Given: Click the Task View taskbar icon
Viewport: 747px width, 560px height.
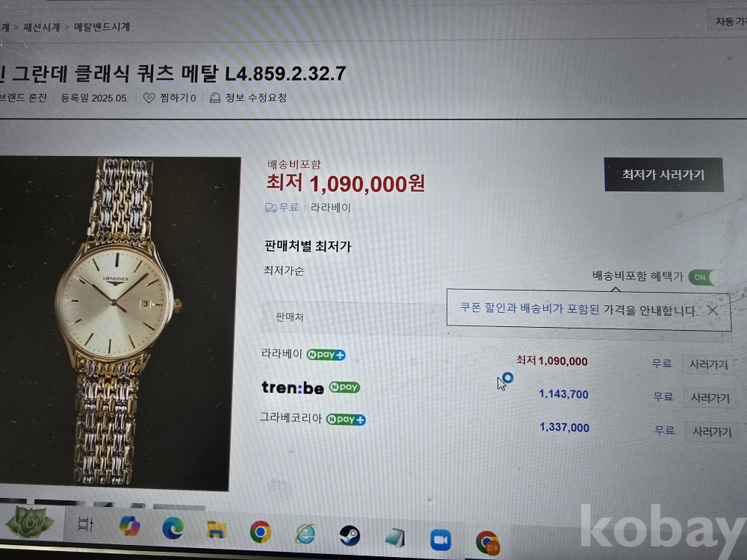Looking at the screenshot, I should pyautogui.click(x=85, y=524).
